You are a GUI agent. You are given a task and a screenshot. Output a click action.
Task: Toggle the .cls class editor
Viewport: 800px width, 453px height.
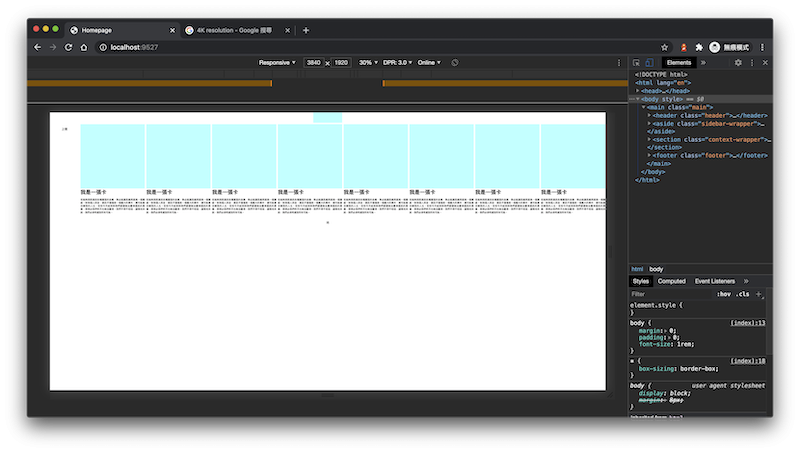tap(743, 294)
